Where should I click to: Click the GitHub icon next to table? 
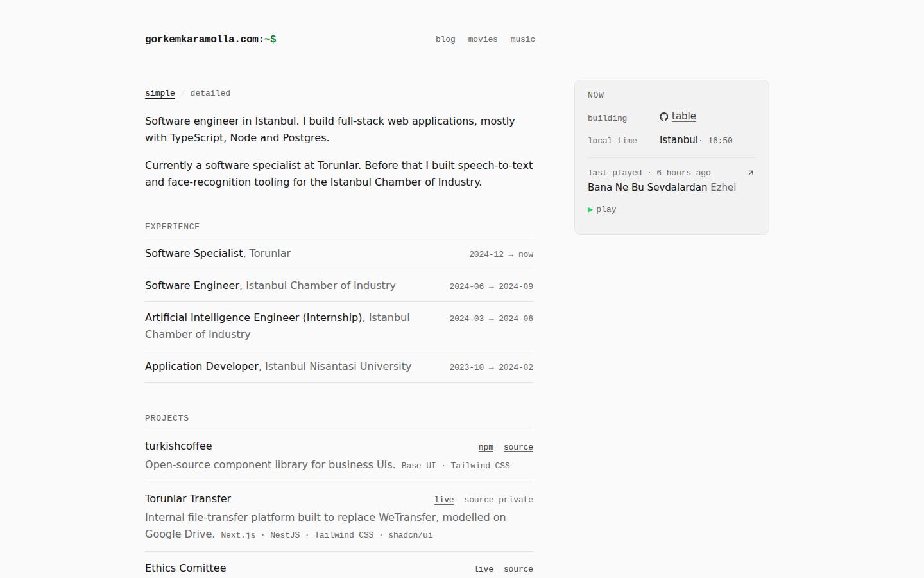(x=664, y=117)
